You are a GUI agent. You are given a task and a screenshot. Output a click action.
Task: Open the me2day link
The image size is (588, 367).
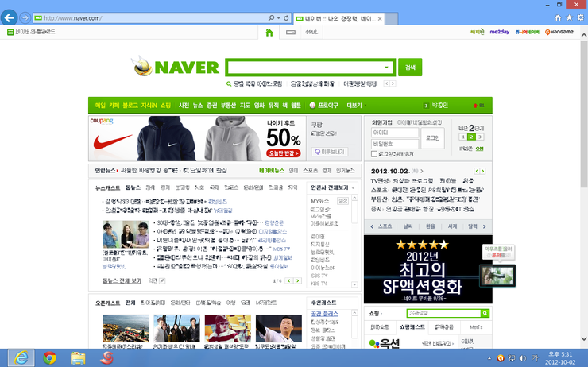pos(500,32)
